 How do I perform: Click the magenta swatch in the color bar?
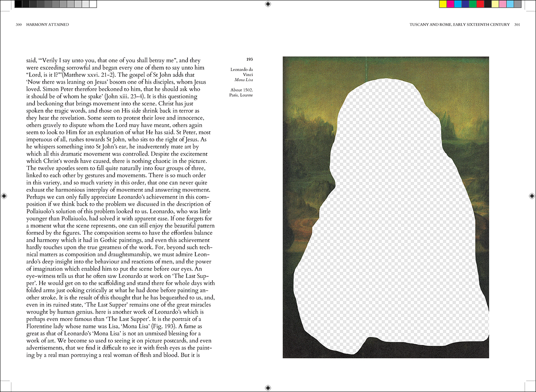[450, 4]
